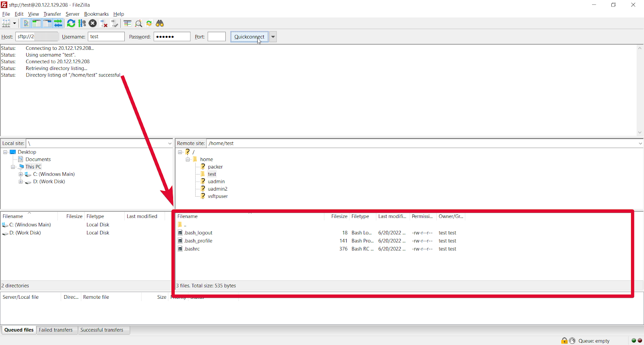Switch to the Queued files tab

(x=19, y=330)
